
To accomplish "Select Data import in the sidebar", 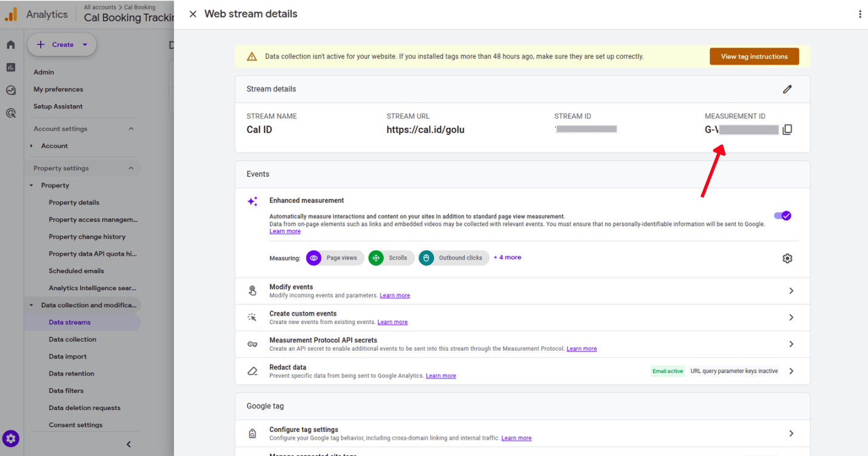I will click(68, 357).
